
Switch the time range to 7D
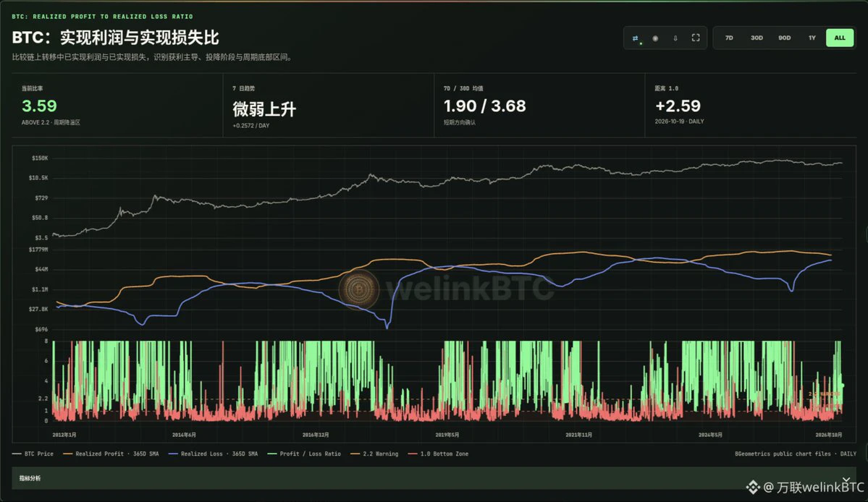coord(729,38)
